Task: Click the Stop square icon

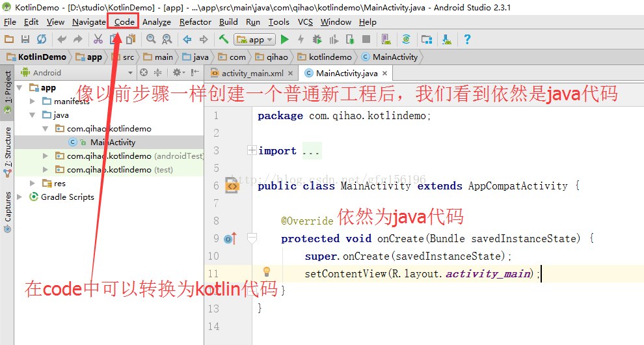Action: (x=366, y=40)
